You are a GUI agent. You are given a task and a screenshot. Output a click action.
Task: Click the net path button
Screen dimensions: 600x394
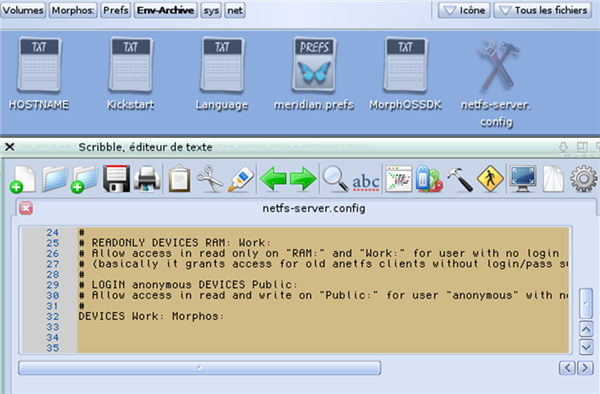pyautogui.click(x=235, y=10)
